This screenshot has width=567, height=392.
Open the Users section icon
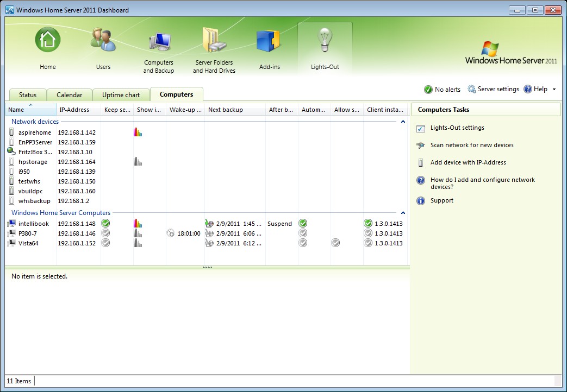pyautogui.click(x=103, y=40)
